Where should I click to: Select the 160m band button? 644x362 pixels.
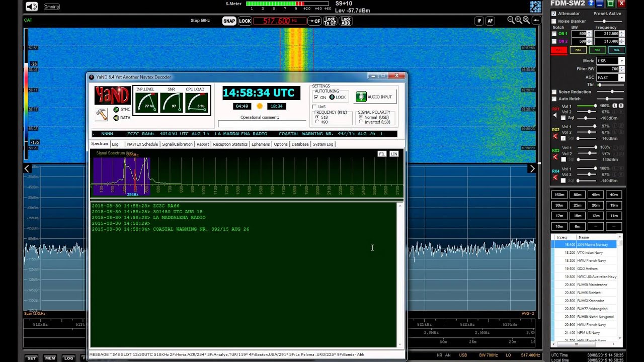[559, 195]
